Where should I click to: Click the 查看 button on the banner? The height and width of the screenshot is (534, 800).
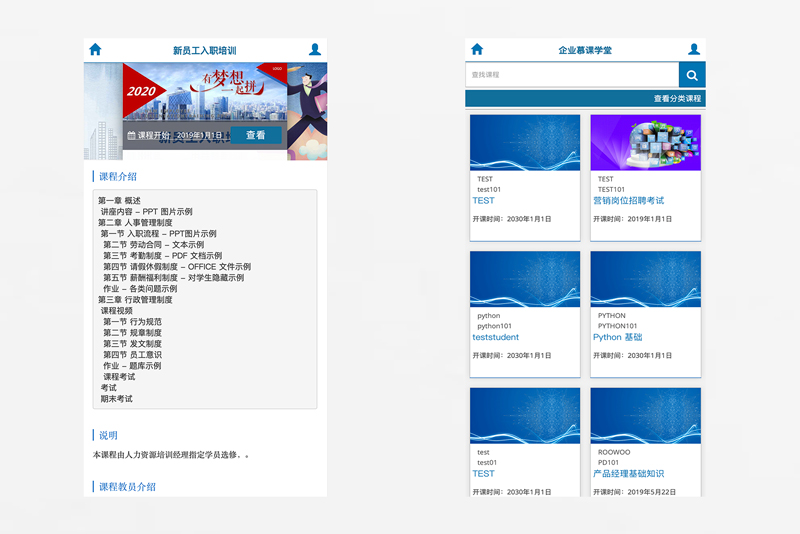[256, 135]
